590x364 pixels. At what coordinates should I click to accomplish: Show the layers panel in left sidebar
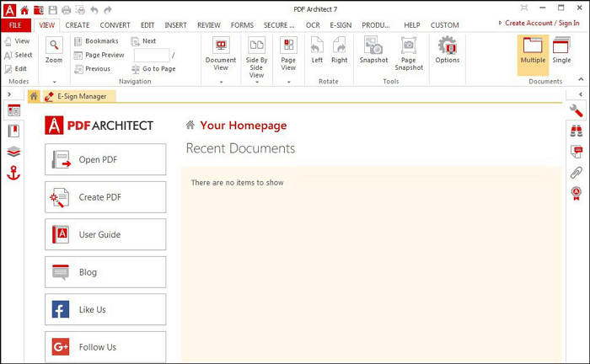pyautogui.click(x=13, y=152)
